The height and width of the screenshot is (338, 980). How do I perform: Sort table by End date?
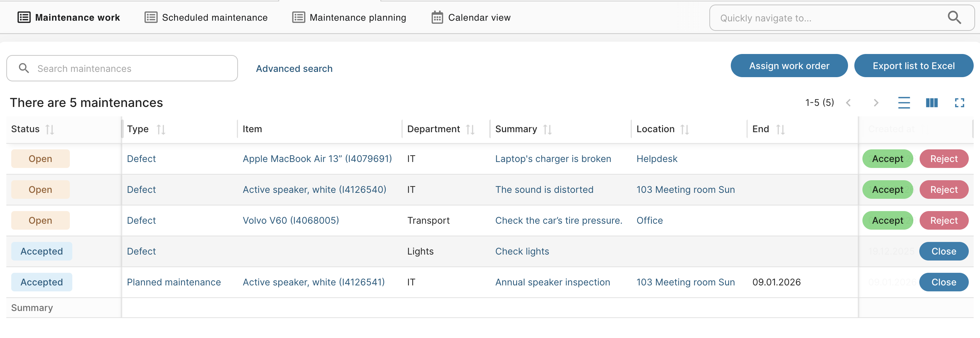(780, 130)
